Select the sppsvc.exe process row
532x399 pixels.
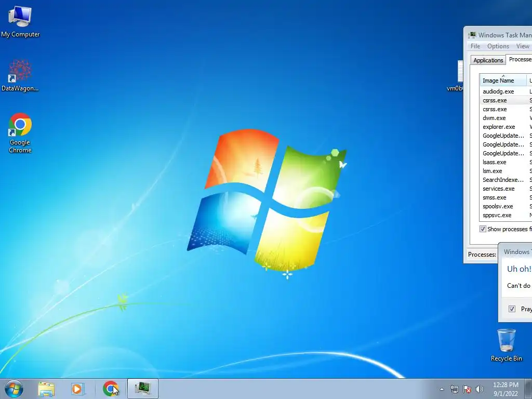pyautogui.click(x=506, y=215)
